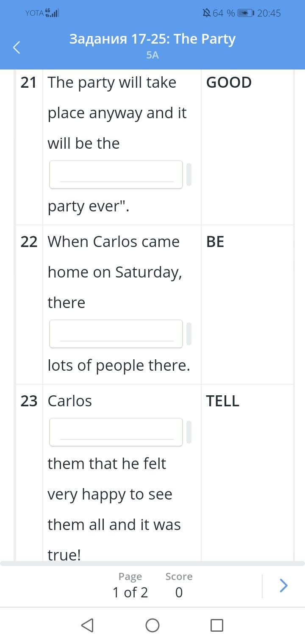305x644 pixels.
Task: Tap the Score counter showing 0
Action: [x=179, y=586]
